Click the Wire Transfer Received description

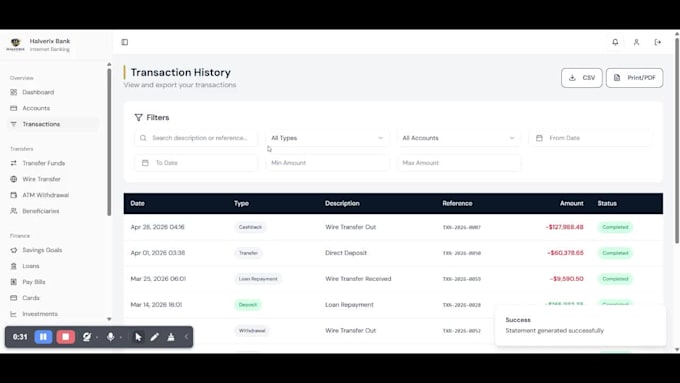pos(358,279)
